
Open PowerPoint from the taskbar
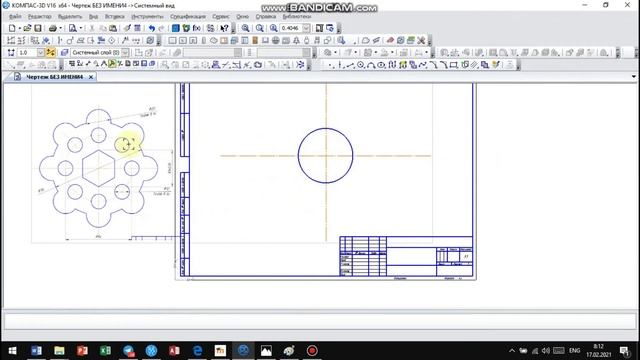[82, 351]
